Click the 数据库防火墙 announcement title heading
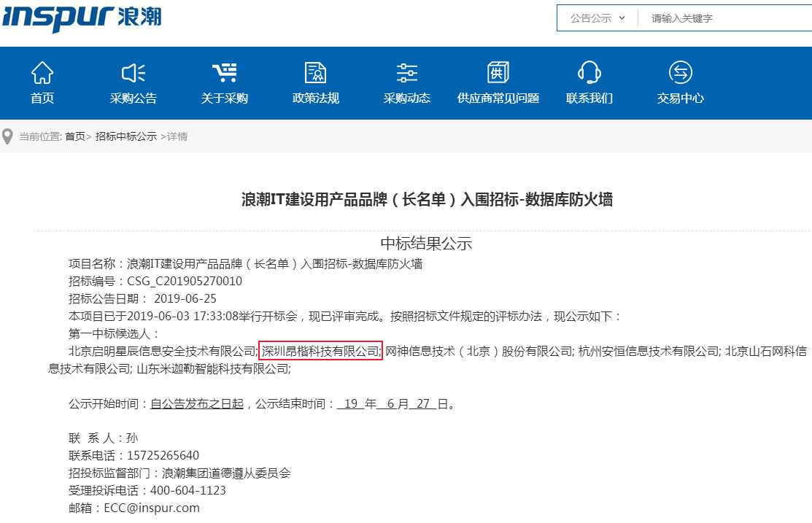The width and height of the screenshot is (812, 523). (427, 199)
